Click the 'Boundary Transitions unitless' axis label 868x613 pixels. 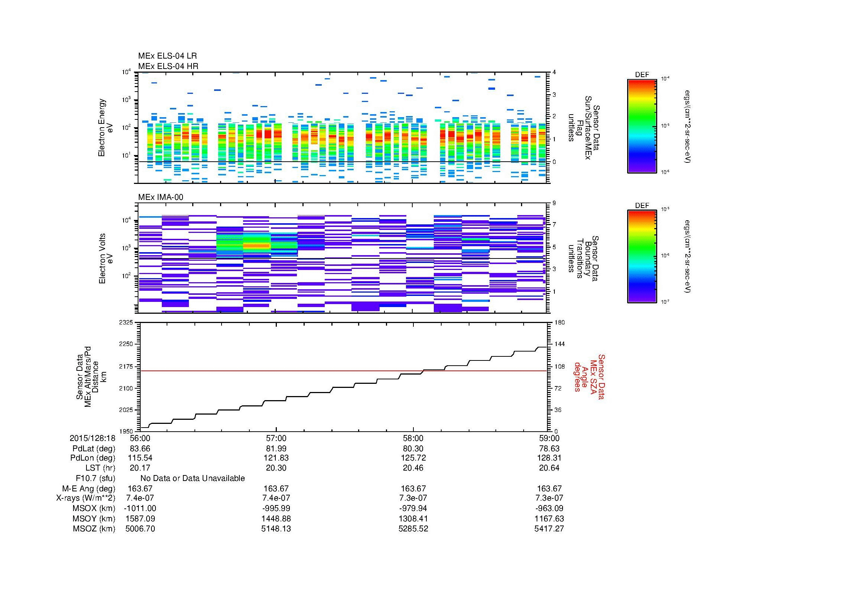[584, 259]
